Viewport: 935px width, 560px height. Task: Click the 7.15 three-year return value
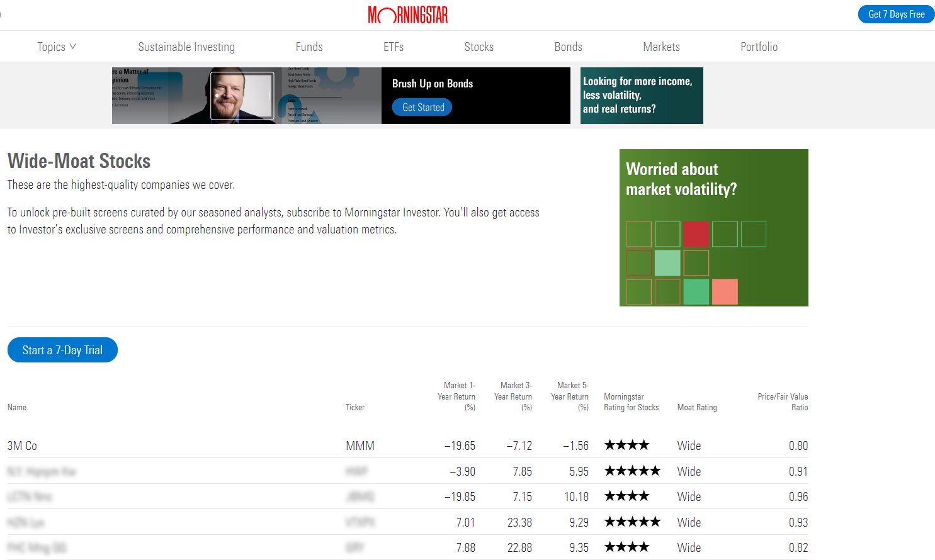pyautogui.click(x=522, y=496)
